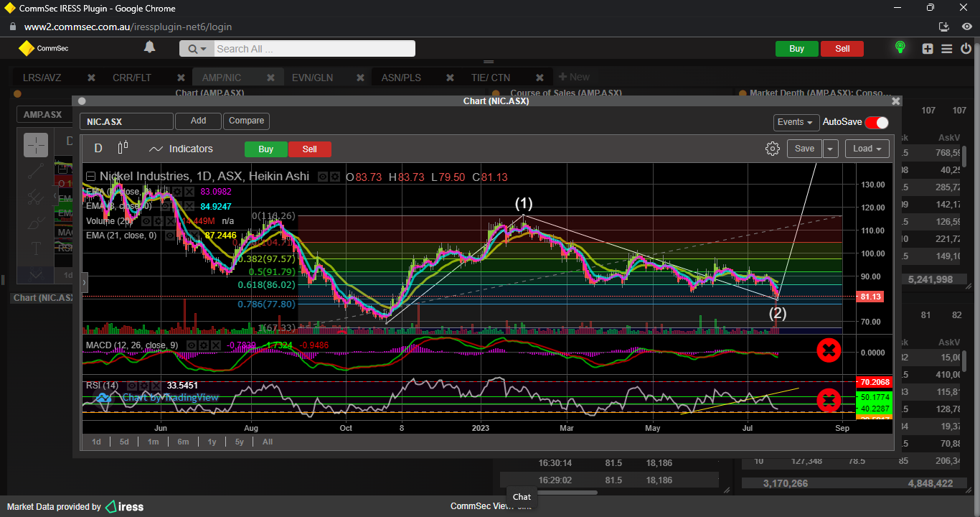Screen dimensions: 980x517
Task: Open MACD indicator settings gear
Action: tap(204, 345)
